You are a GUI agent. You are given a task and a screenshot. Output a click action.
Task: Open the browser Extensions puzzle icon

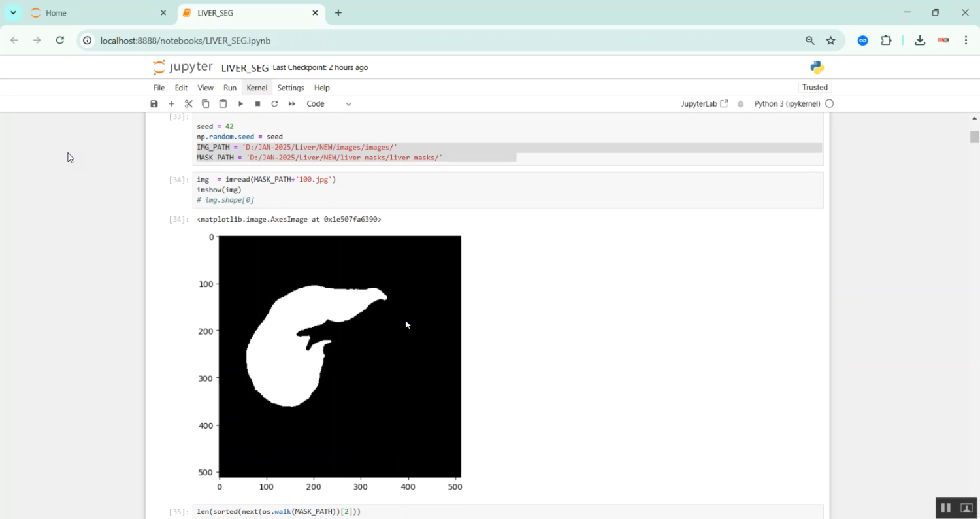(x=886, y=41)
